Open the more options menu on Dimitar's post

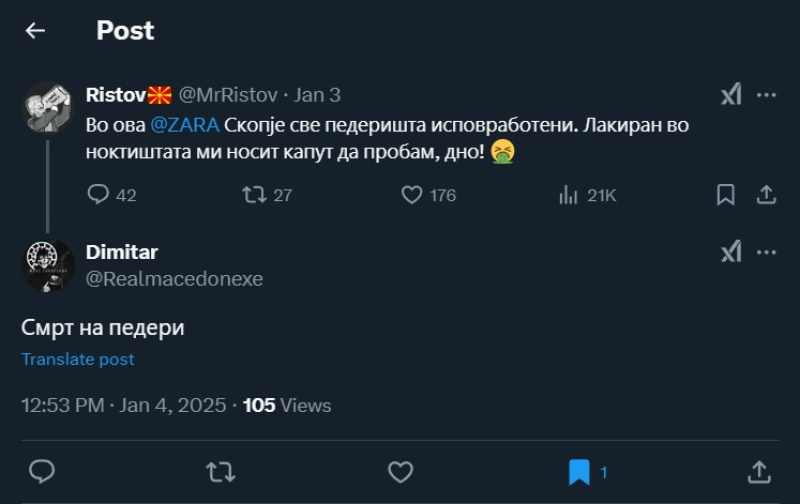click(x=766, y=252)
